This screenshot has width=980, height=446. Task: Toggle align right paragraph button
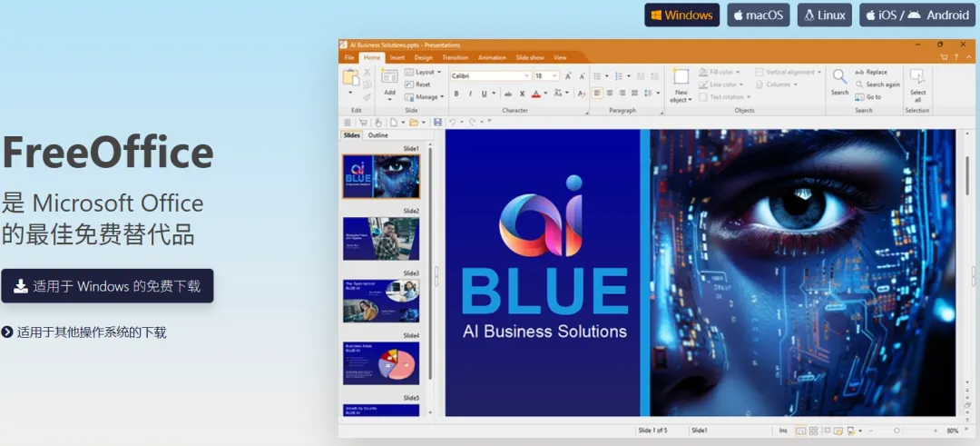point(622,93)
